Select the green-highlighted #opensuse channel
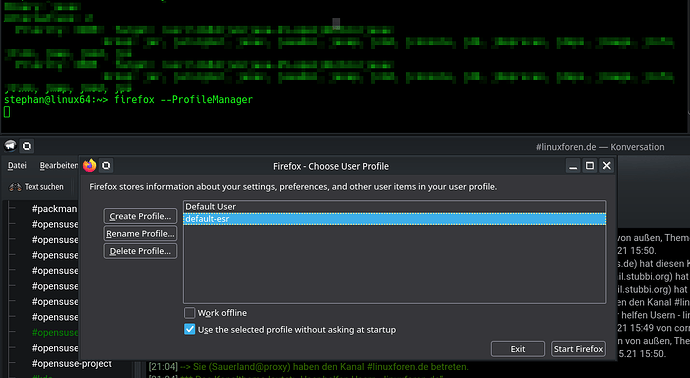This screenshot has width=690, height=378. (55, 333)
